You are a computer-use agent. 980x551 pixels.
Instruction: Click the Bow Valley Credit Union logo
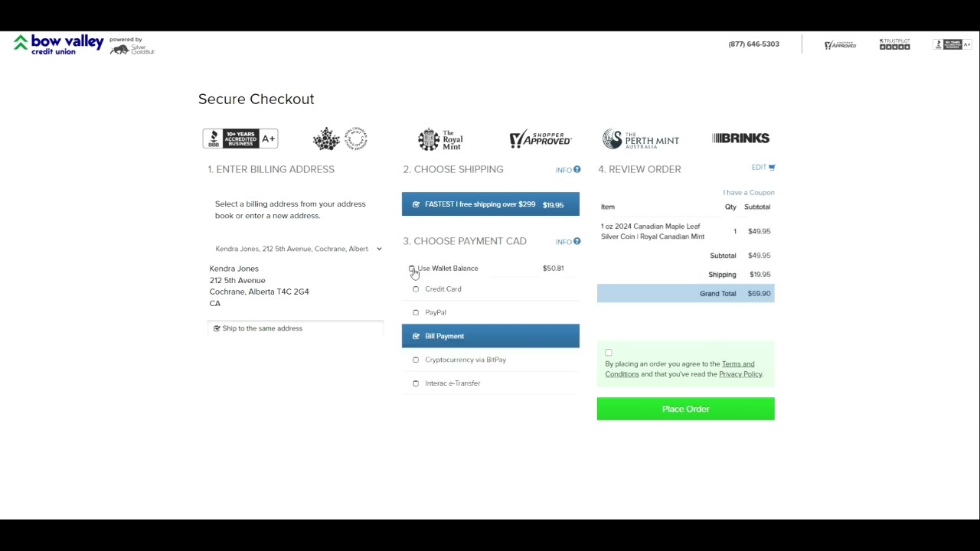tap(58, 44)
